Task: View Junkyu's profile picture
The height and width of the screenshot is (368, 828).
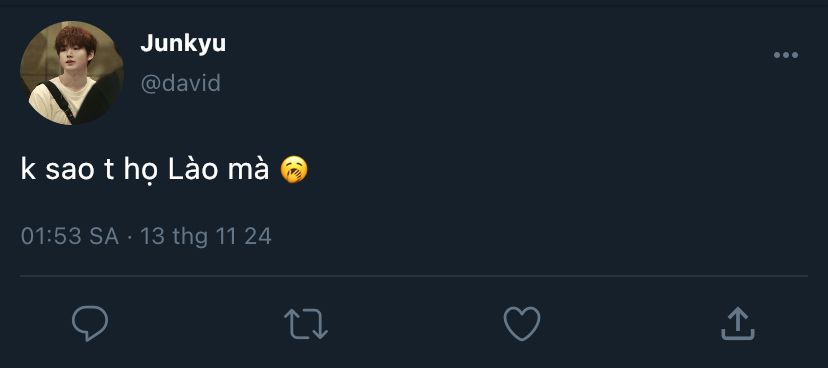Action: (x=72, y=73)
